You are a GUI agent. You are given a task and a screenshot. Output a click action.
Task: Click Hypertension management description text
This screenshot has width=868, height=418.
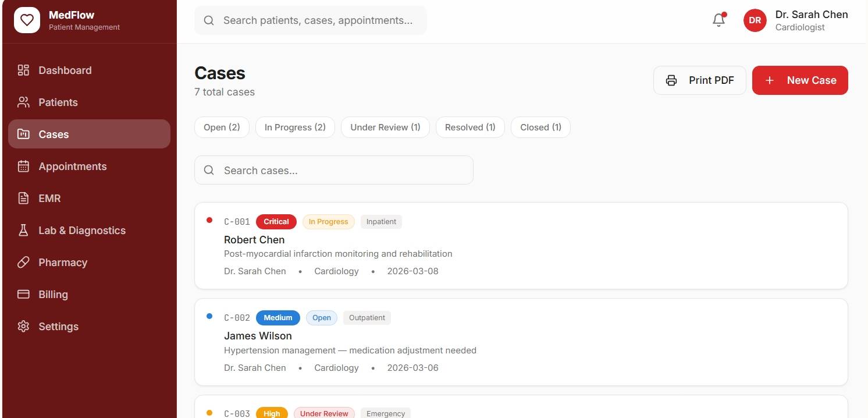(x=350, y=350)
